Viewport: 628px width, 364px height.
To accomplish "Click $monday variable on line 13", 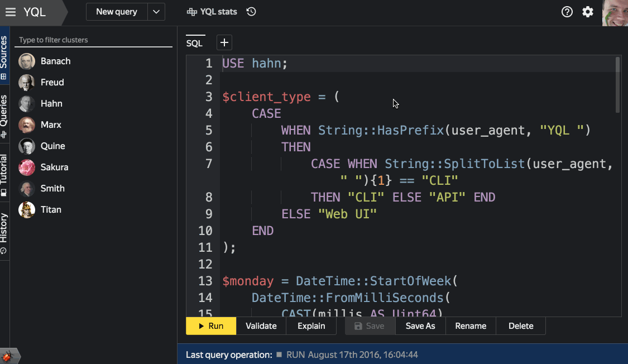I will click(248, 281).
